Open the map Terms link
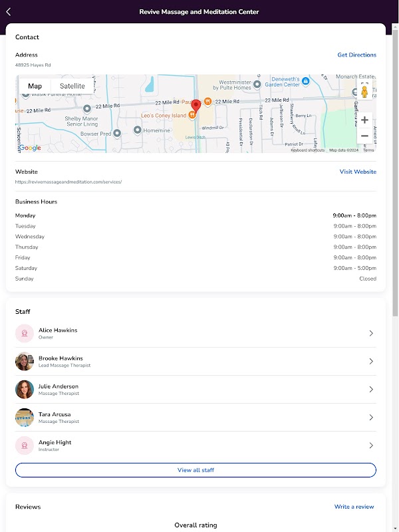Image resolution: width=399 pixels, height=532 pixels. [368, 150]
